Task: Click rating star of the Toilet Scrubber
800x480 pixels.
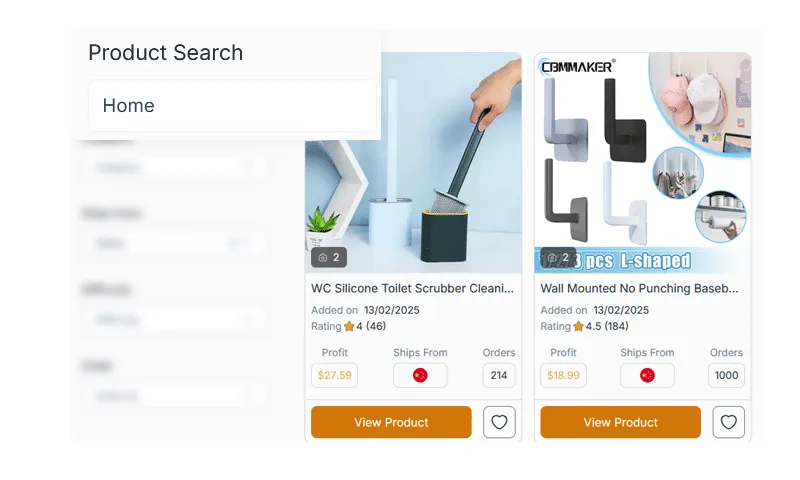Action: coord(349,326)
